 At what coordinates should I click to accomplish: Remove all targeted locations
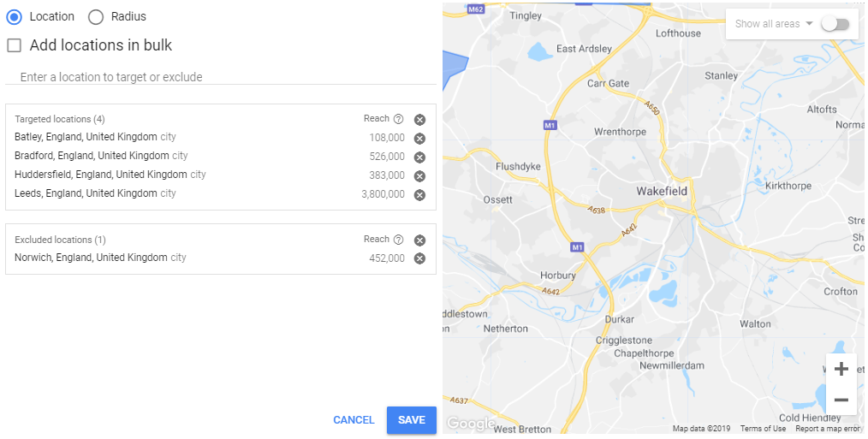pos(419,120)
